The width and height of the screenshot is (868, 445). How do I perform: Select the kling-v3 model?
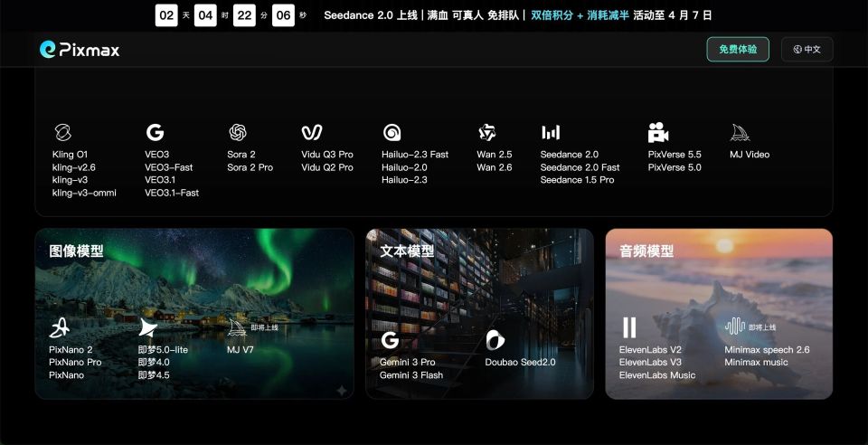70,180
